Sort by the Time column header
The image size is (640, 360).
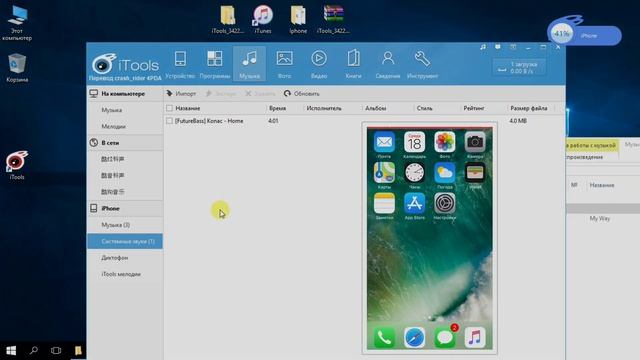pyautogui.click(x=278, y=108)
